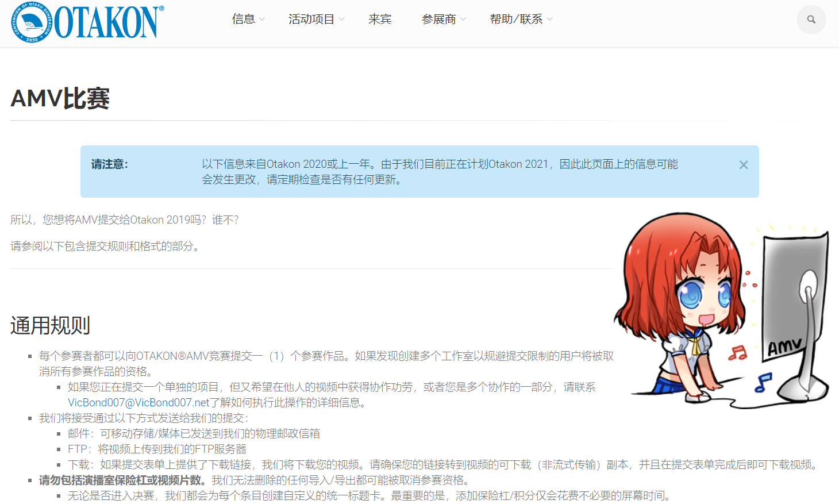
Task: Click the VicBond007@VicBond007.net email link
Action: pyautogui.click(x=138, y=402)
